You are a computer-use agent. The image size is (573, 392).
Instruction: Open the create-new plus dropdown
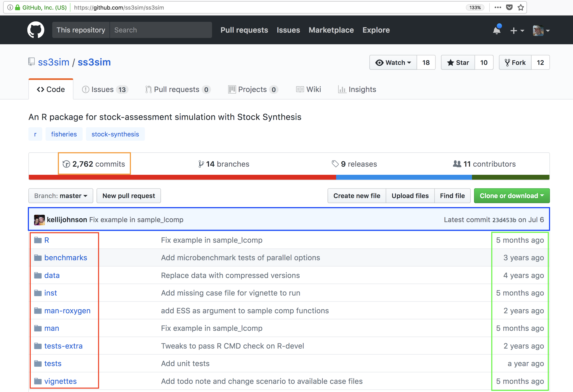(517, 31)
